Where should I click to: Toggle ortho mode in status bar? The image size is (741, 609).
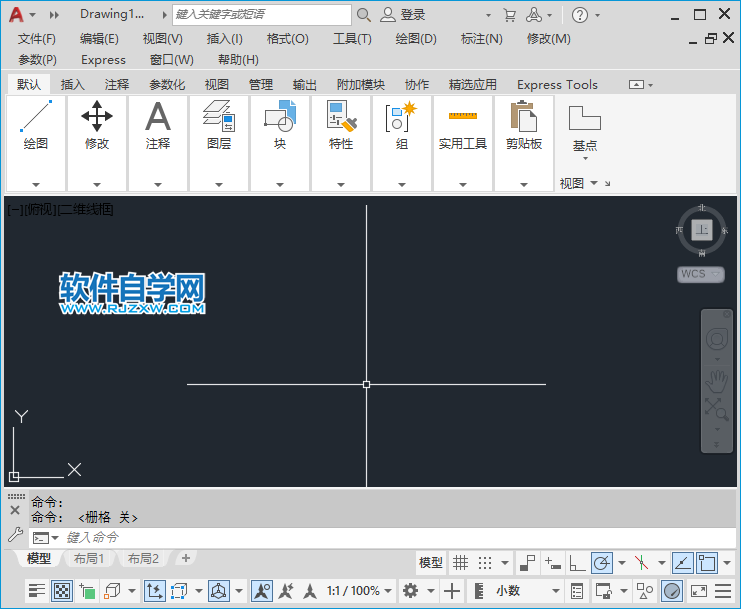click(577, 563)
